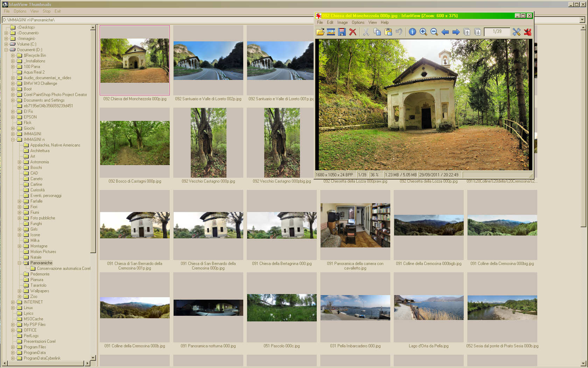
Task: Click the image counter field 1/39
Action: [x=497, y=32]
